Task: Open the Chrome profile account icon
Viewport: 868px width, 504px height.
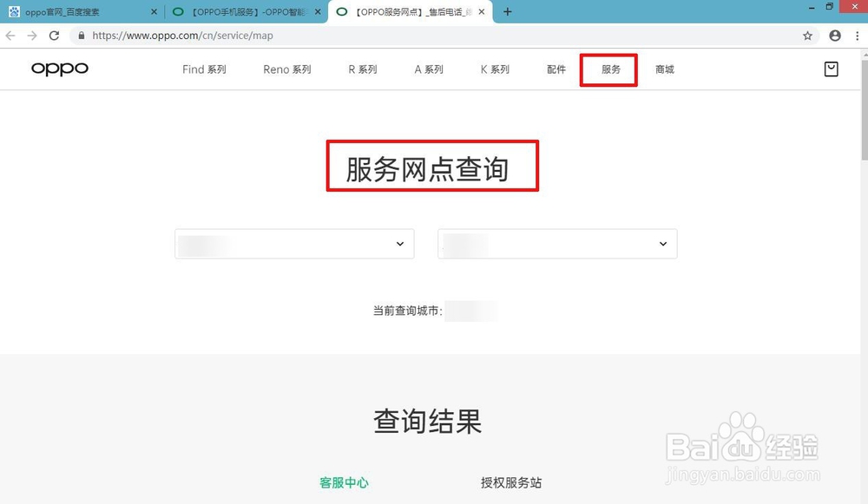Action: click(835, 36)
